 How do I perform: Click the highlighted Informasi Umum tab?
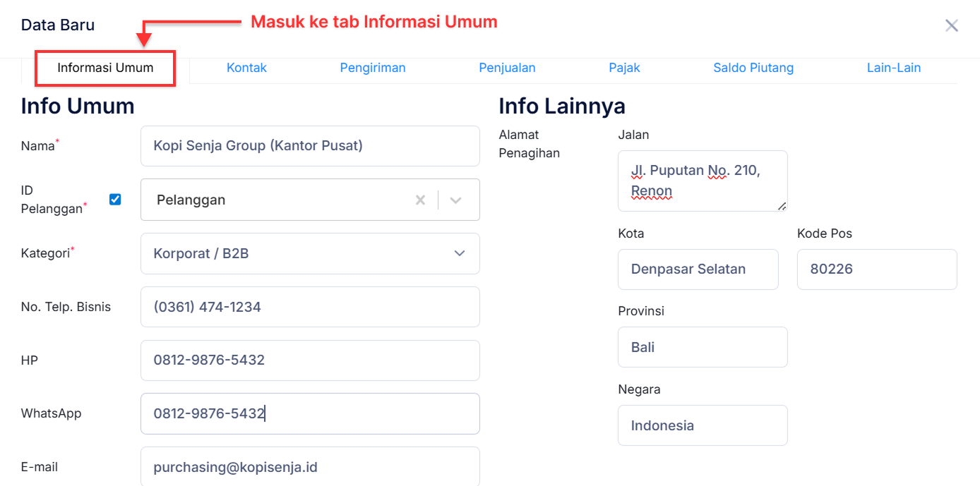tap(104, 68)
